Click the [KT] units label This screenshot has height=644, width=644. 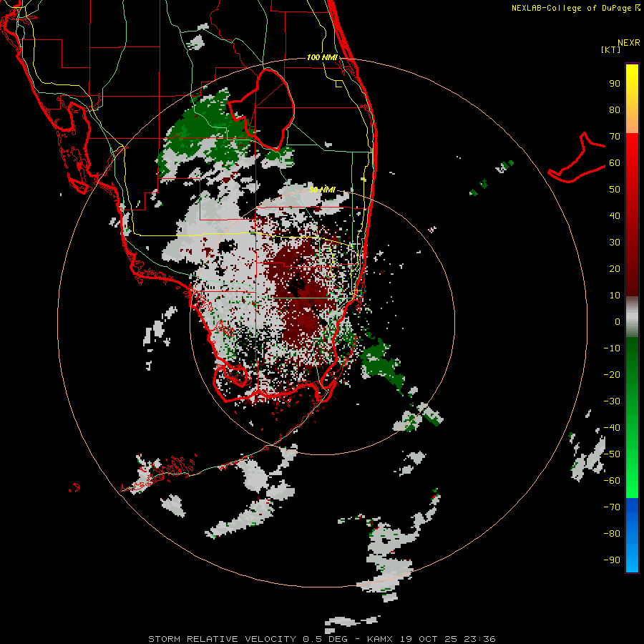click(611, 49)
